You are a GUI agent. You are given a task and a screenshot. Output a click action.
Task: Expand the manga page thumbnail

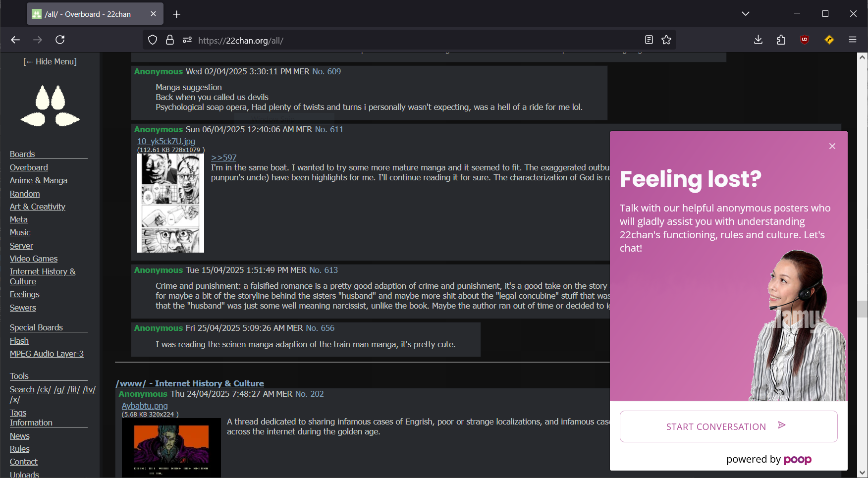[x=170, y=203]
